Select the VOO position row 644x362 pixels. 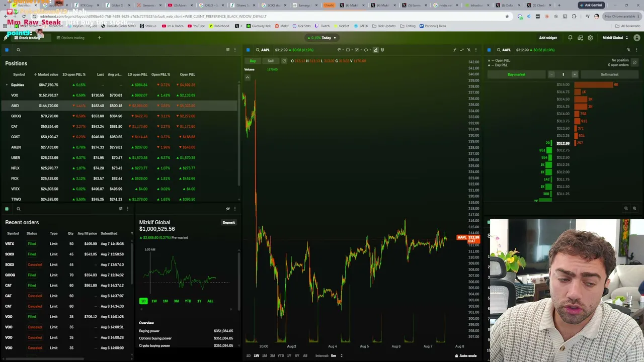click(119, 95)
